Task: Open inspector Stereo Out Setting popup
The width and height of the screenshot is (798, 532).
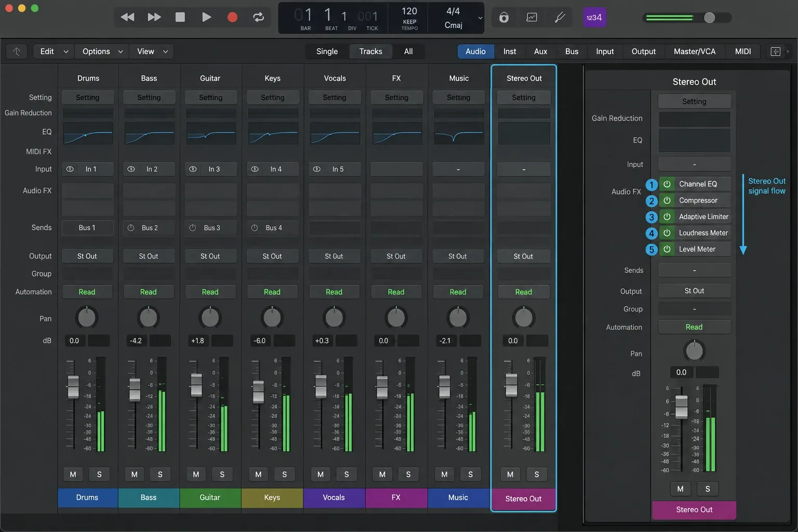Action: click(694, 101)
